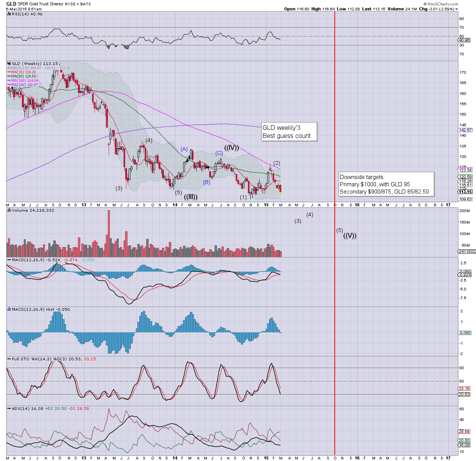The height and width of the screenshot is (461, 476).
Task: Click the tallest red volume spike bar
Action: (x=109, y=233)
